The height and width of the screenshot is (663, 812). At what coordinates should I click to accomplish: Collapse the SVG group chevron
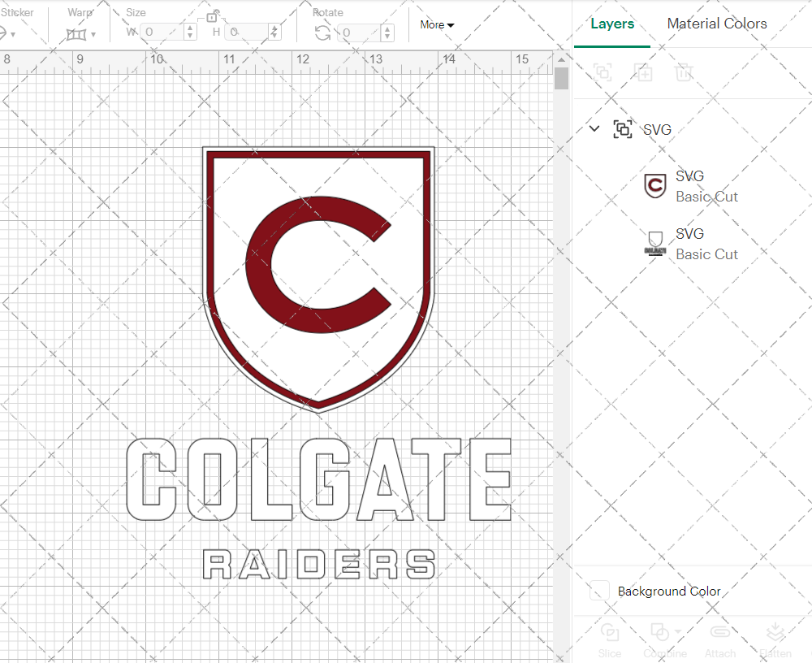[594, 128]
